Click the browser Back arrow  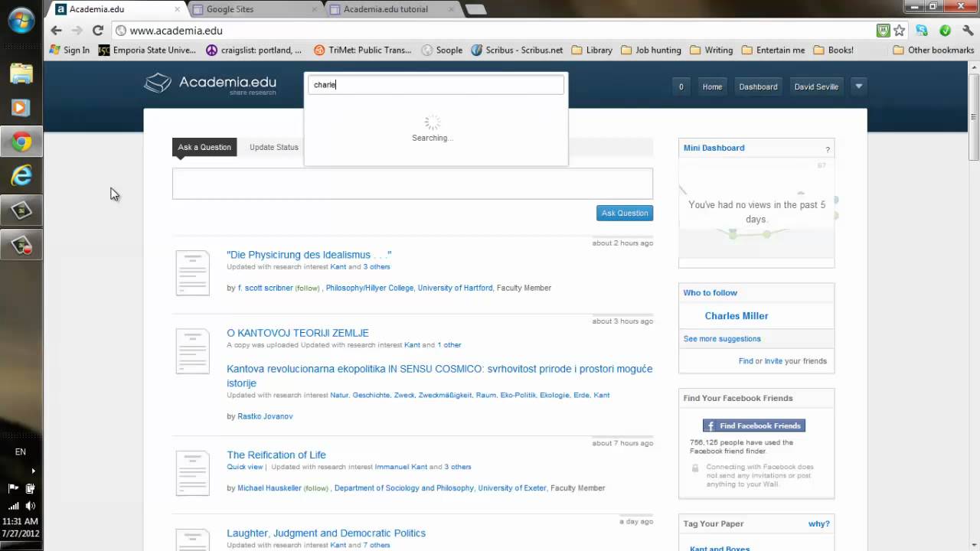pos(56,31)
